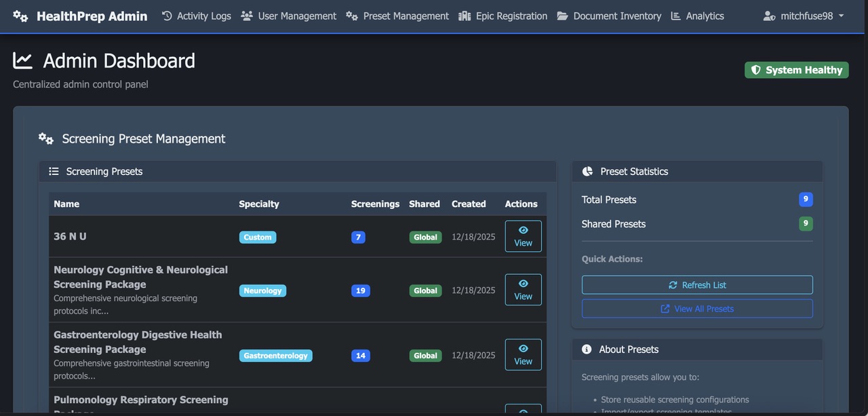
Task: Select the User Management people icon
Action: [246, 16]
